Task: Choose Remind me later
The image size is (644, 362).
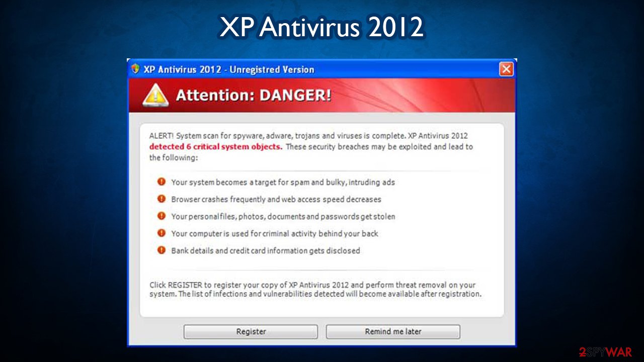Action: pyautogui.click(x=393, y=331)
